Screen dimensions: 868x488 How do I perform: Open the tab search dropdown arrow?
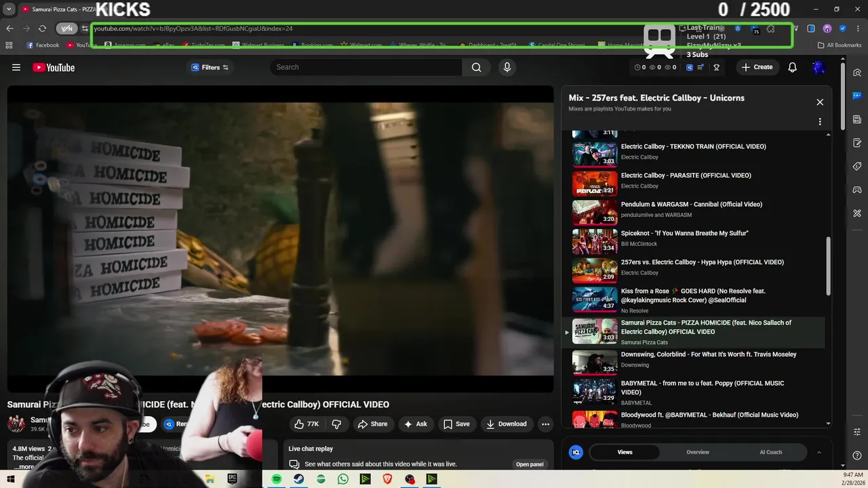pyautogui.click(x=9, y=9)
